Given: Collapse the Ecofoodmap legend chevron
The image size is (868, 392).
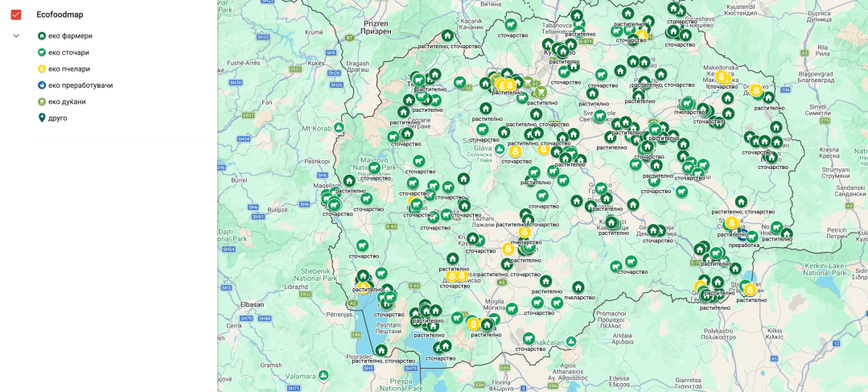Looking at the screenshot, I should coord(15,35).
